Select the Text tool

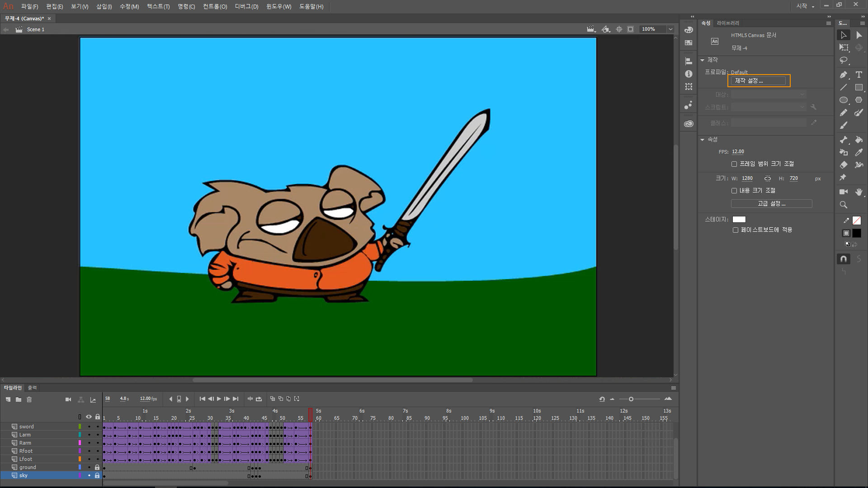click(859, 75)
